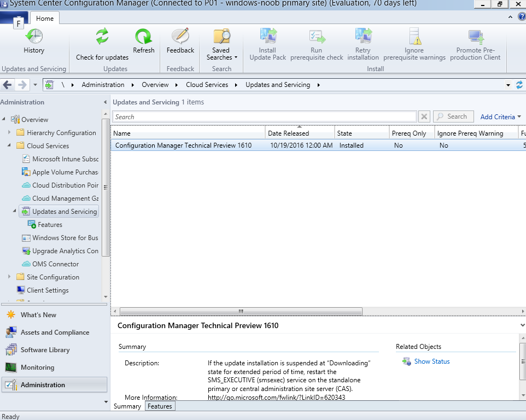Open Monitoring workspace
526x420 pixels.
[x=54, y=367]
